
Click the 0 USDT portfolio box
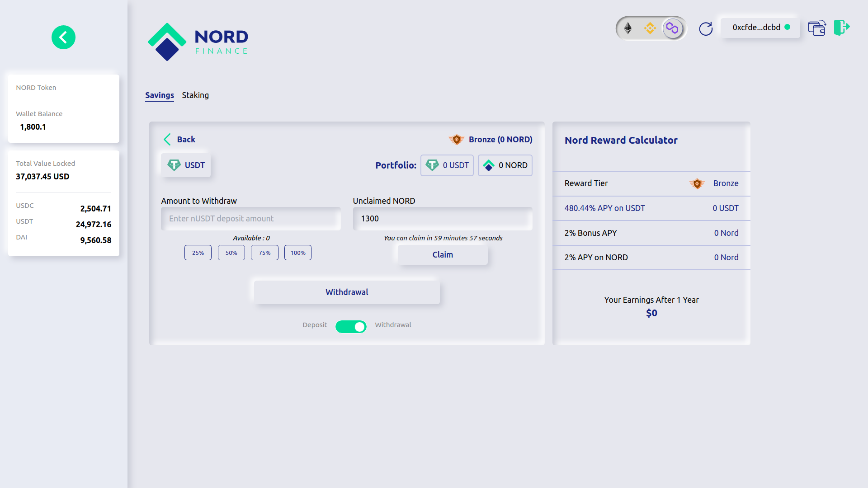pyautogui.click(x=447, y=165)
